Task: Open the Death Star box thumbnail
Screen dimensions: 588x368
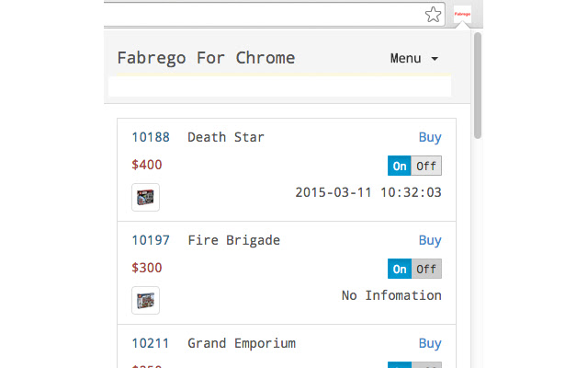Action: pyautogui.click(x=145, y=197)
